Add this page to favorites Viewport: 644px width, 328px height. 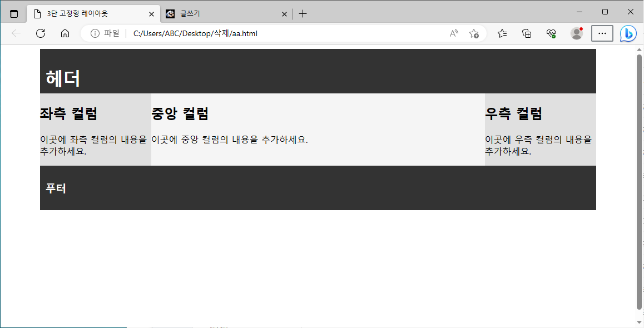[474, 33]
